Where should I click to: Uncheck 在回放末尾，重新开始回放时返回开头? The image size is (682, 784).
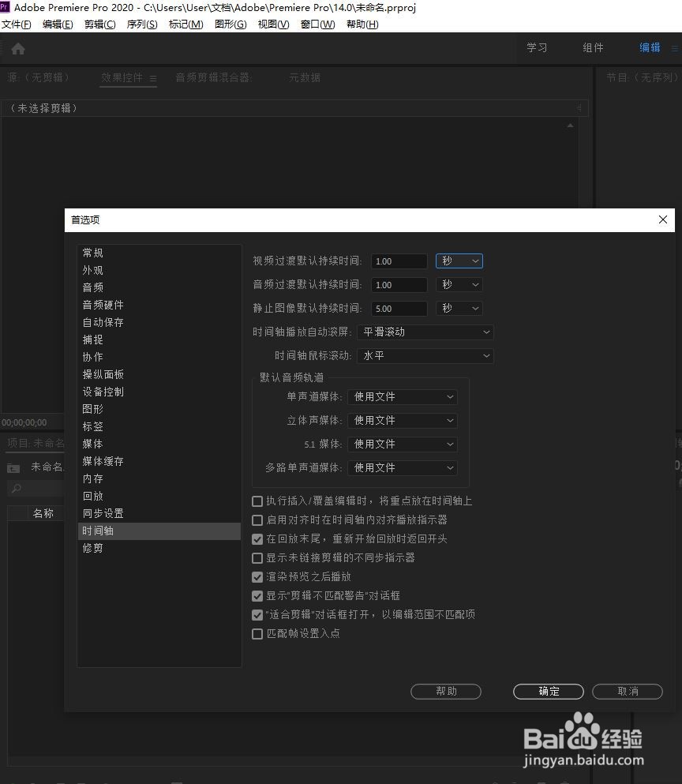tap(257, 539)
